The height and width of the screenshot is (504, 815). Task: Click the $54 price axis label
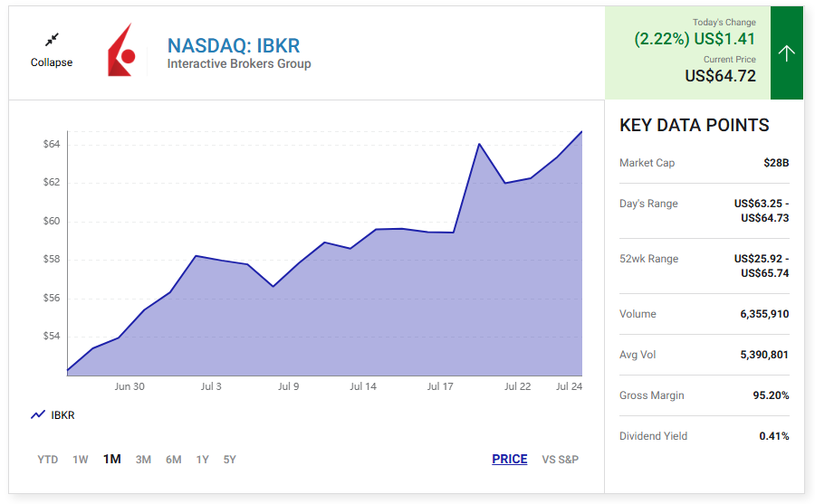tap(52, 337)
